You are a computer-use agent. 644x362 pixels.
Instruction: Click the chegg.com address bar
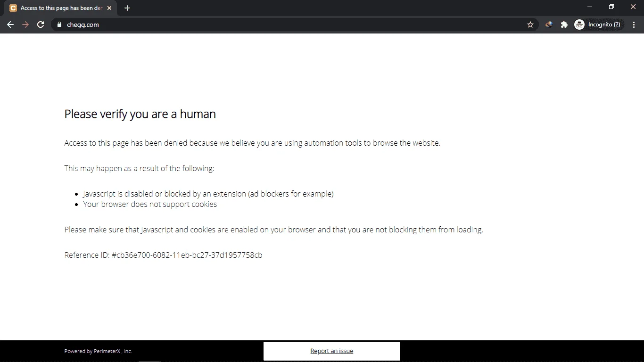[295, 25]
